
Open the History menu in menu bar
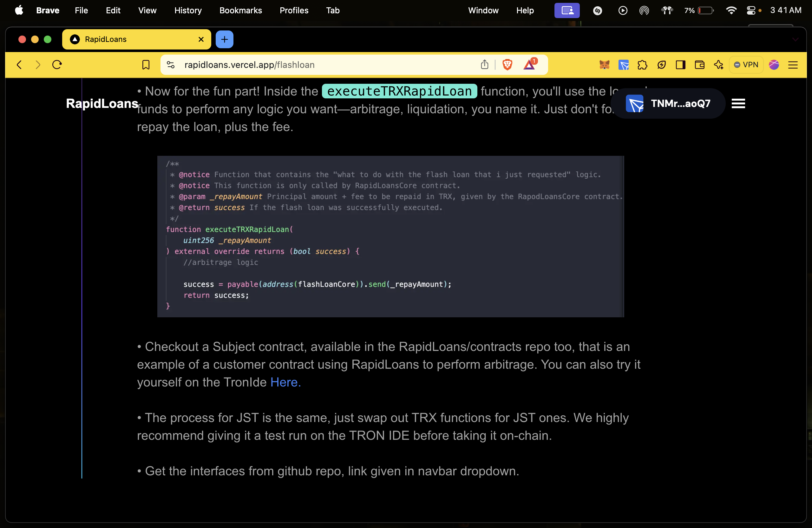188,10
